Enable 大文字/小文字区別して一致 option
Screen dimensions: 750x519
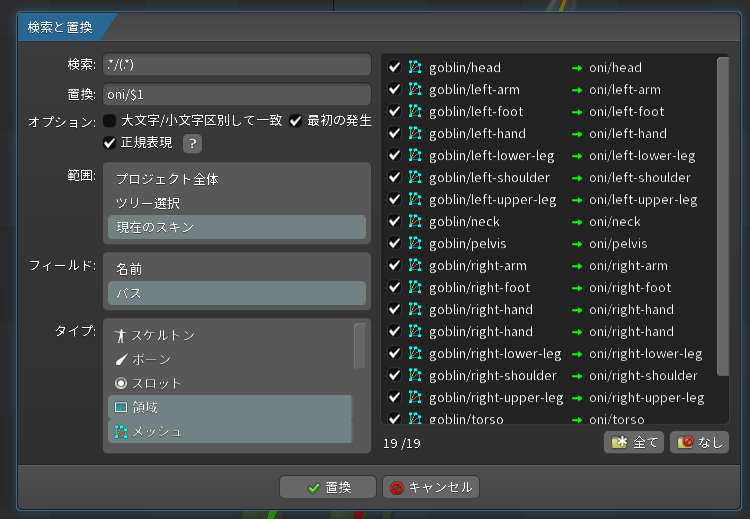point(110,121)
